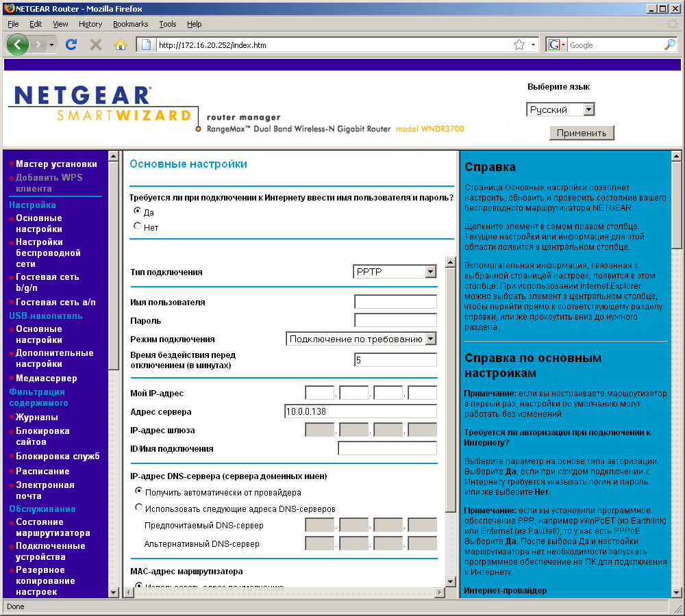
Task: Reload the page with the refresh icon
Action: (x=71, y=44)
